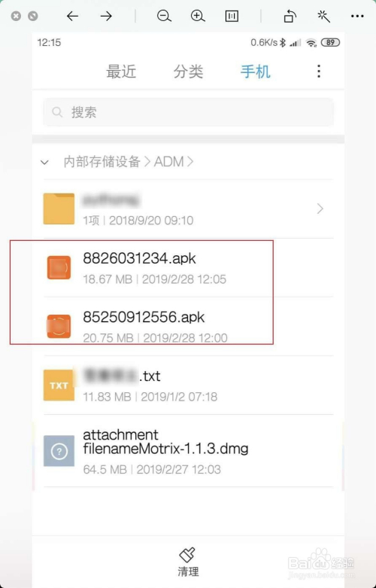Open the viewer's three-dot more menu

pyautogui.click(x=357, y=16)
